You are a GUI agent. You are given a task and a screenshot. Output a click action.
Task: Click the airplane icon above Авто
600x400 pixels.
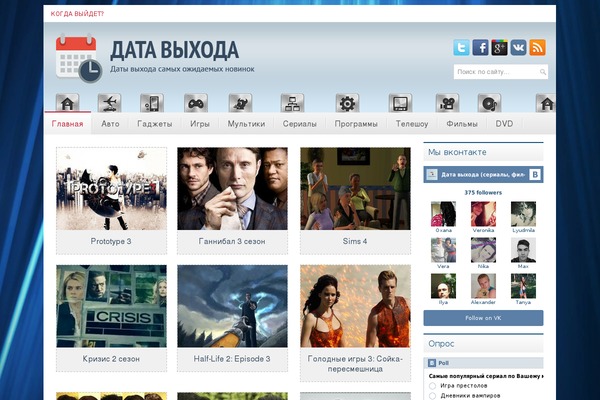(109, 103)
